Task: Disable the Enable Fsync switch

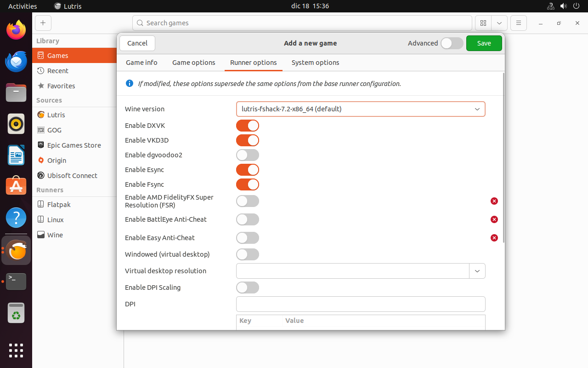Action: coord(248,184)
